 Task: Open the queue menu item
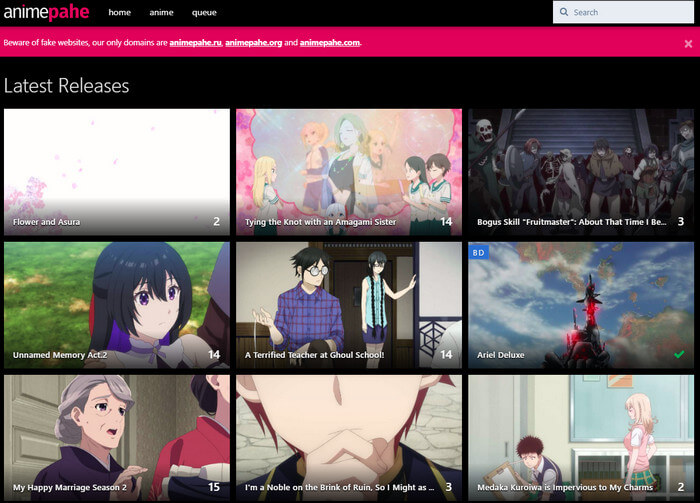[x=204, y=12]
